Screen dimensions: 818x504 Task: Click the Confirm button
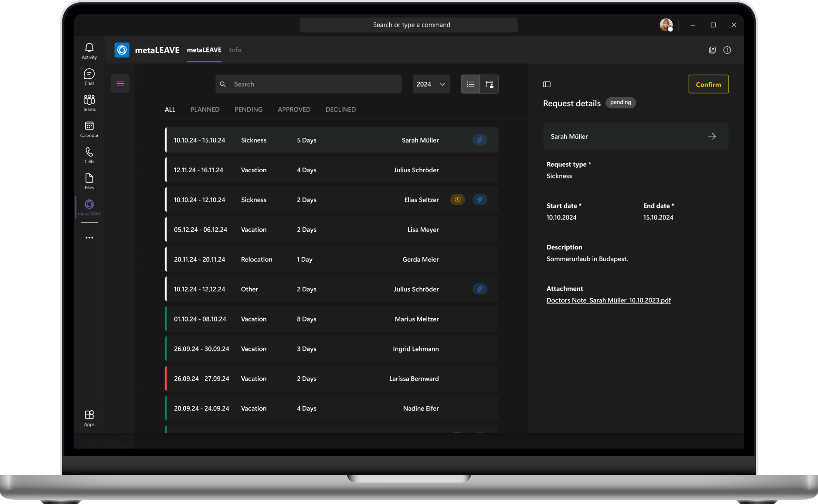[708, 84]
